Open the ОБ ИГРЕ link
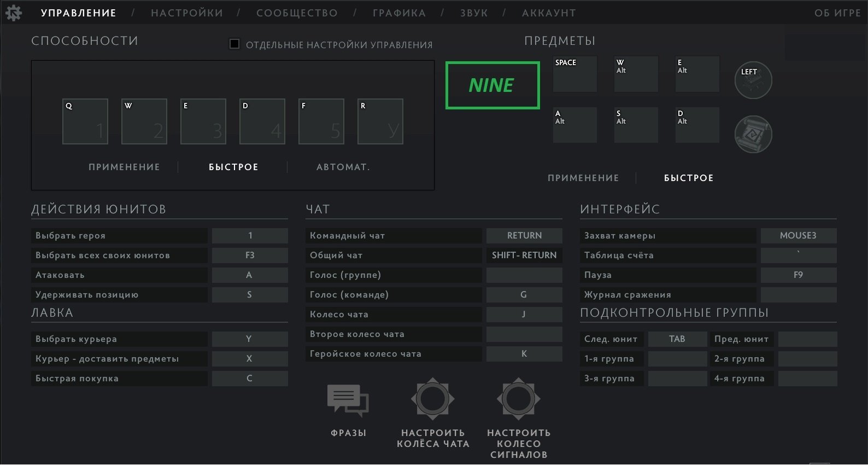This screenshot has width=868, height=465. pos(837,13)
